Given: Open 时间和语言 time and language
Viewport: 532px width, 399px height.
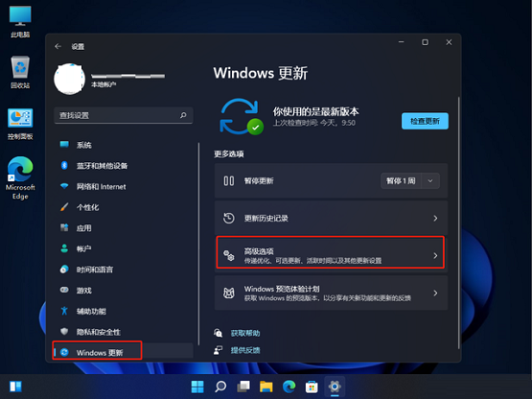Looking at the screenshot, I should 124,270.
